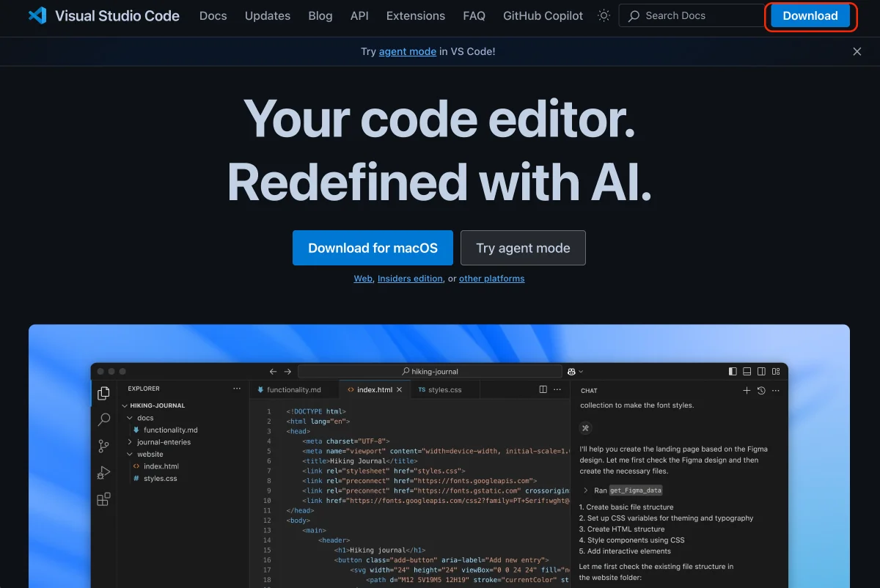Click the magnifier icon in Search Docs
The image size is (880, 588).
coord(634,15)
